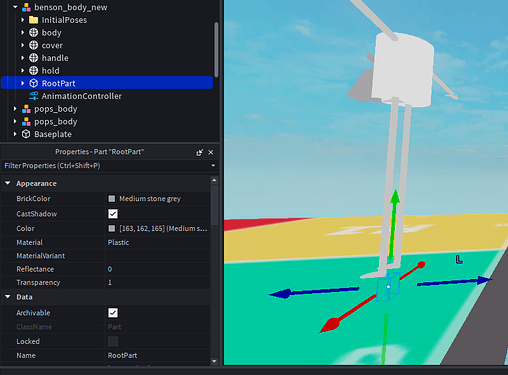Collapse the benson_body_new tree node
This screenshot has height=375, width=508.
(15, 7)
